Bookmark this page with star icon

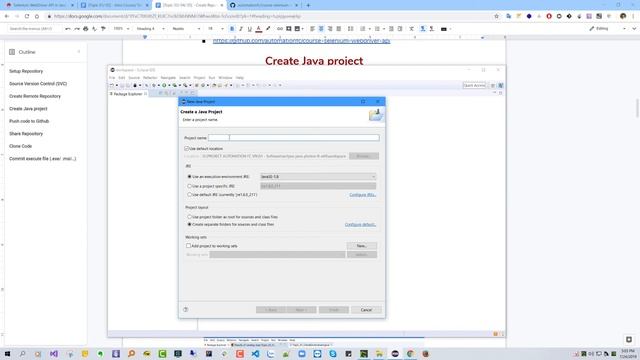[x=496, y=16]
